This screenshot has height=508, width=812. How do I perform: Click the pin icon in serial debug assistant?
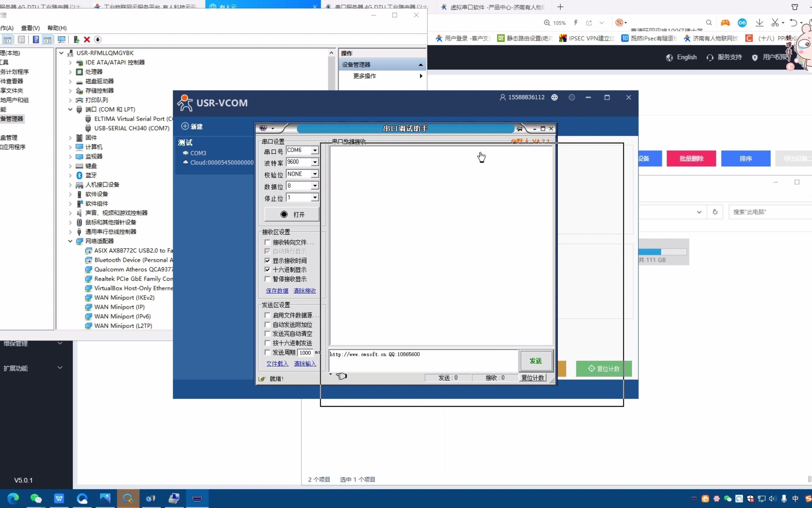[519, 129]
